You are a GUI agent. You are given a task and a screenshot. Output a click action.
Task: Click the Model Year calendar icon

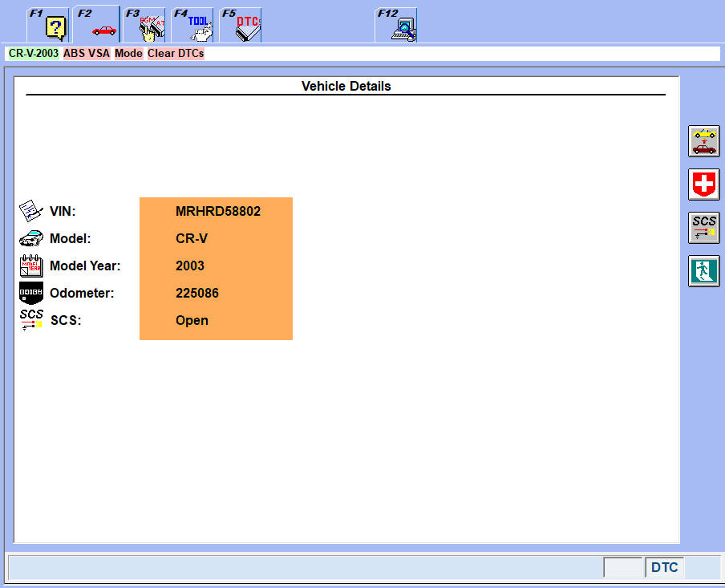click(31, 266)
